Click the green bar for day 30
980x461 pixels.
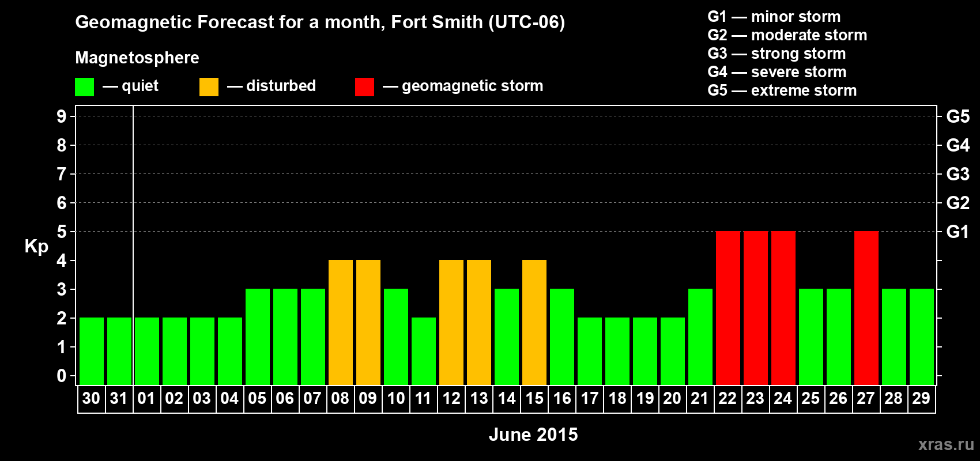pos(92,351)
